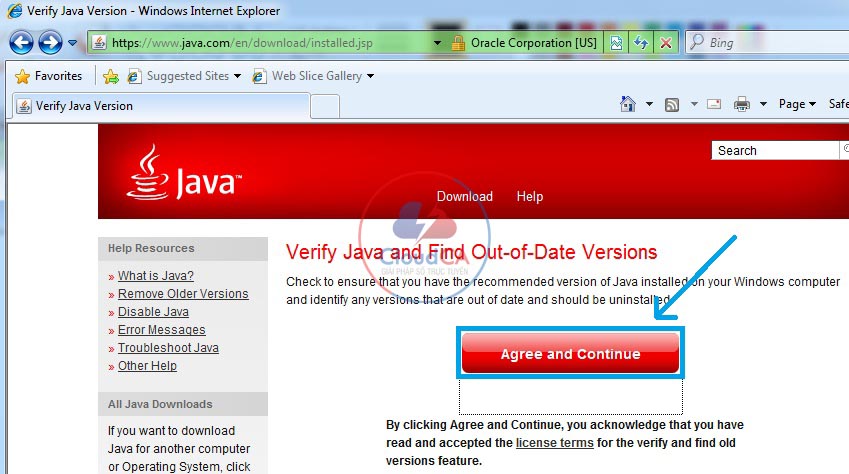Click into the Bing search box
The width and height of the screenshot is (849, 474).
tap(769, 42)
